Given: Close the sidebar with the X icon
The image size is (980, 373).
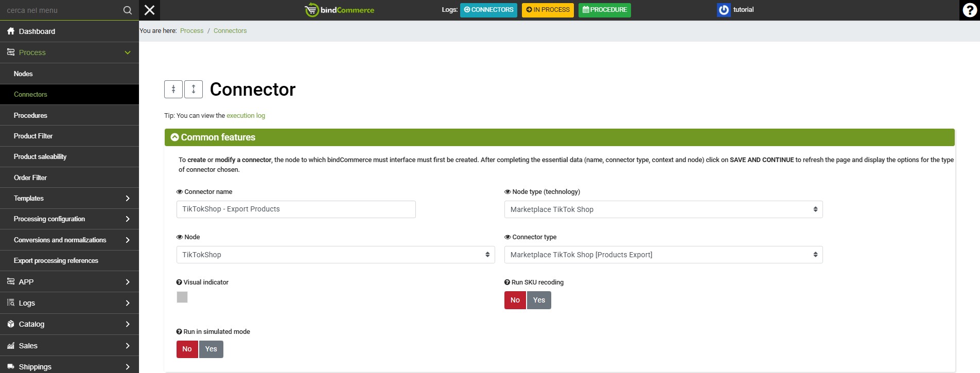Looking at the screenshot, I should coord(150,10).
